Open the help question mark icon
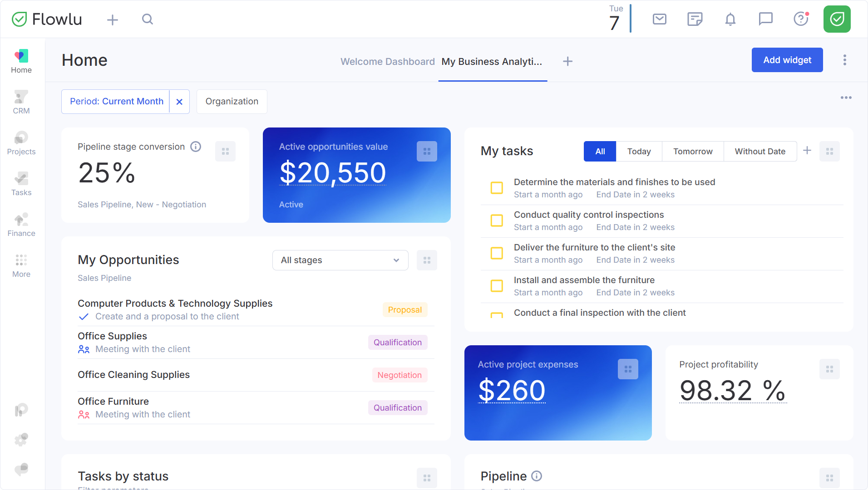Viewport: 868px width, 490px height. 801,19
